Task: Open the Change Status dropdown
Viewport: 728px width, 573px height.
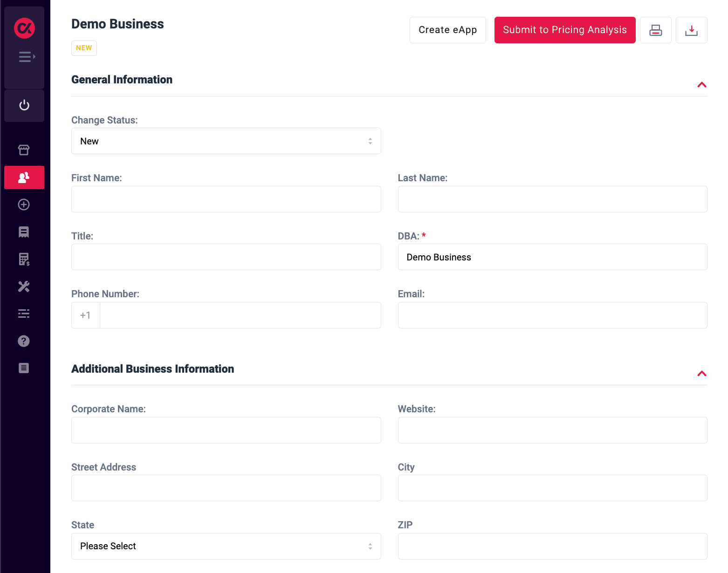Action: pyautogui.click(x=226, y=141)
